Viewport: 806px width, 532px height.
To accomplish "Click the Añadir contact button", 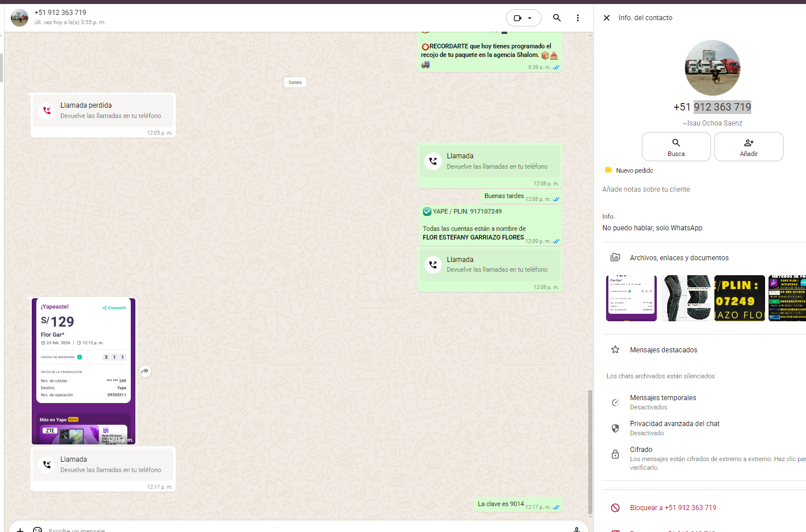I will click(x=748, y=147).
